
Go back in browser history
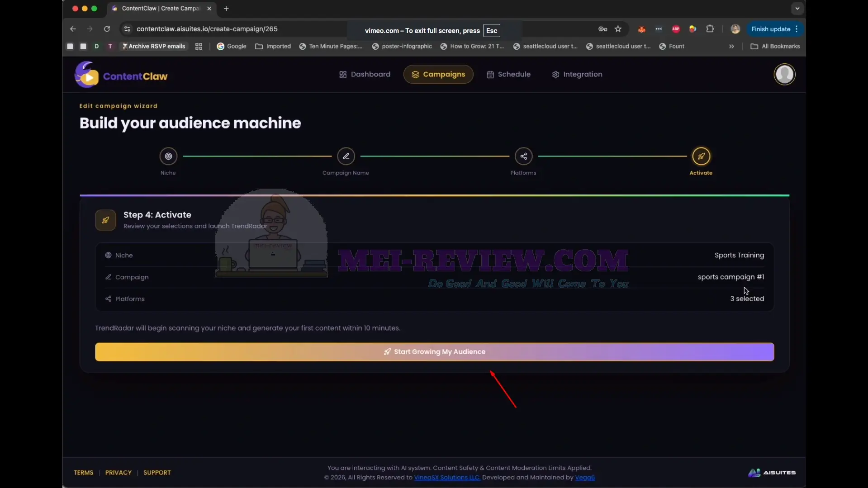coord(73,29)
